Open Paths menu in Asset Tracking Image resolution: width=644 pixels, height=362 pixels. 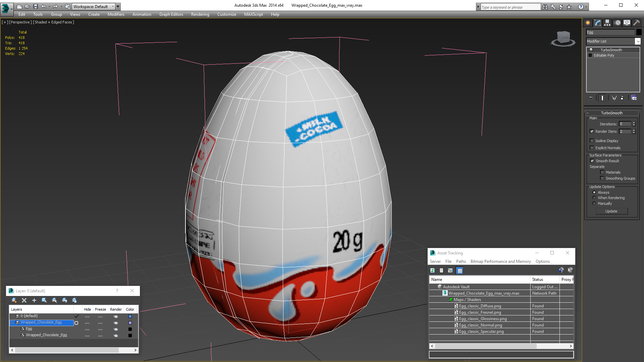pyautogui.click(x=461, y=261)
